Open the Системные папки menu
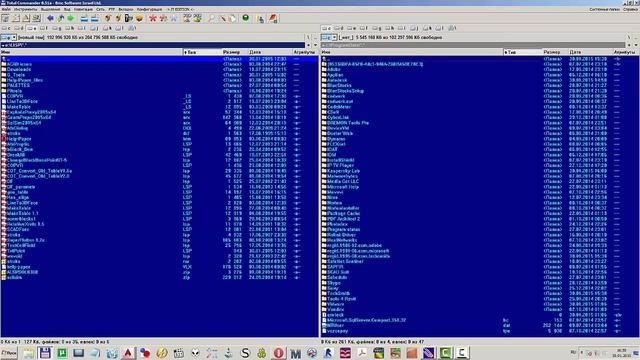The height and width of the screenshot is (360, 640). pos(604,9)
